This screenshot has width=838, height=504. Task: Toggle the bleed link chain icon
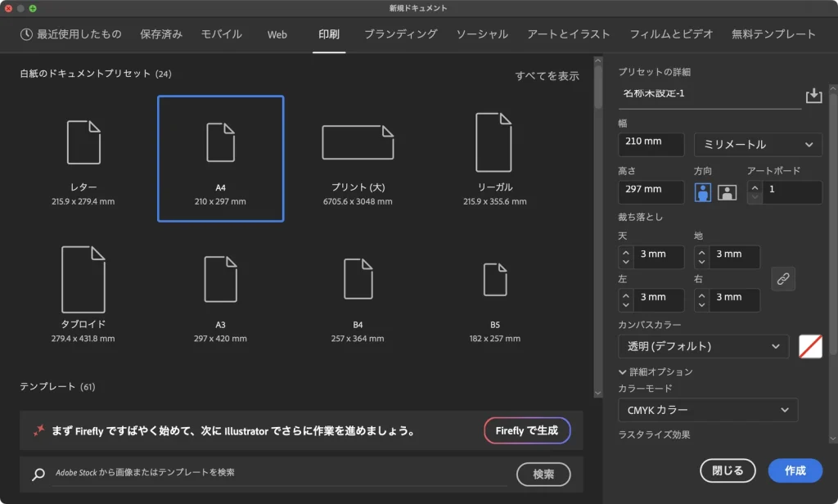783,278
